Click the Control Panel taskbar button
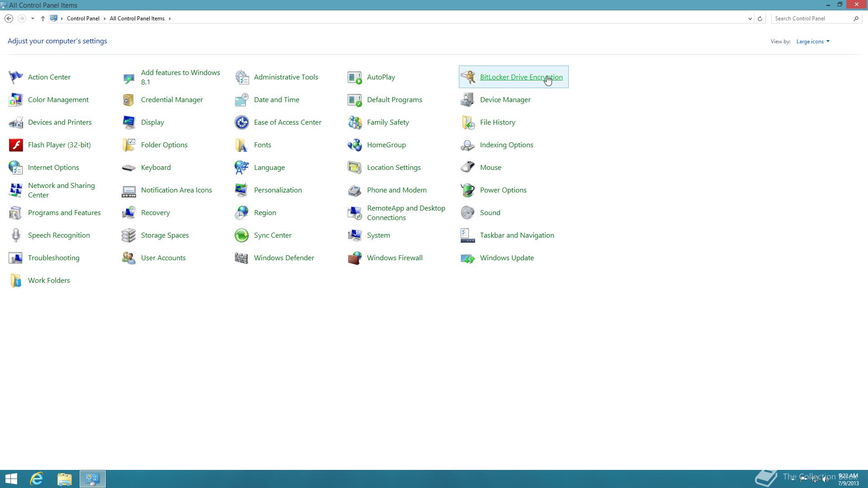Screen dimensions: 868x488 (x=93, y=479)
